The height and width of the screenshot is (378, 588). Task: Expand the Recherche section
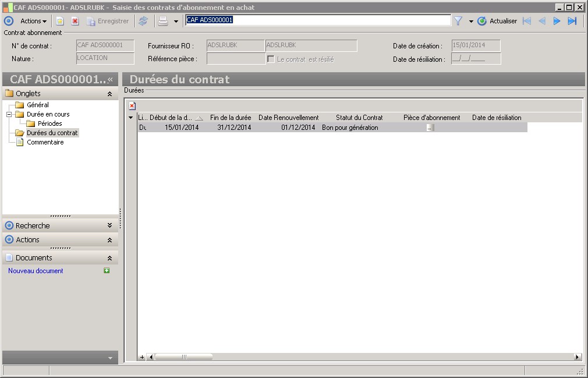click(x=109, y=225)
